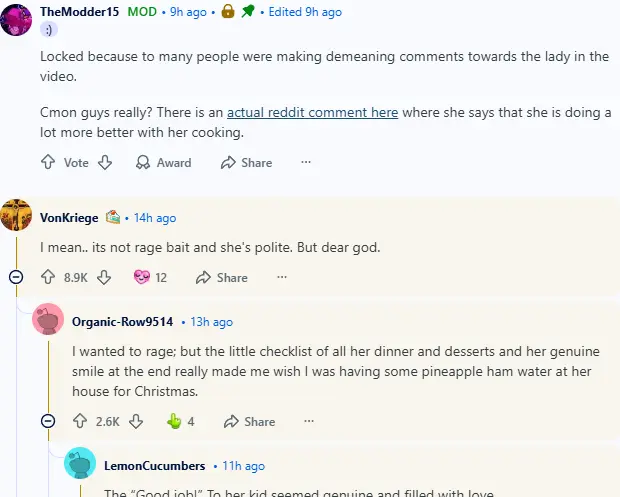The height and width of the screenshot is (497, 620).
Task: Share Organic-Row9514's comment
Action: point(250,421)
